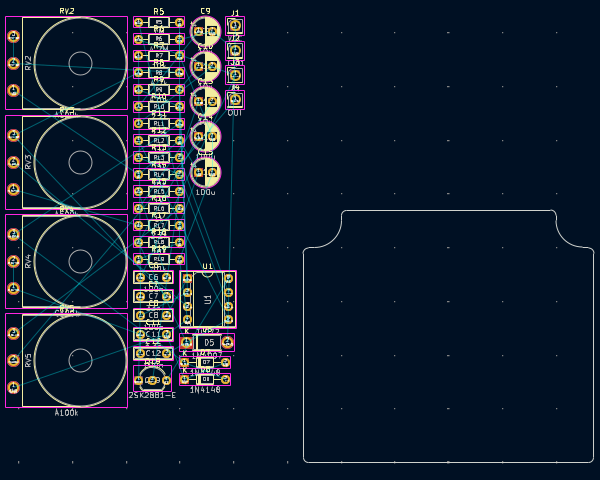Select the J4 OUT connector pad
Image resolution: width=600 pixels, height=480 pixels.
pos(235,100)
